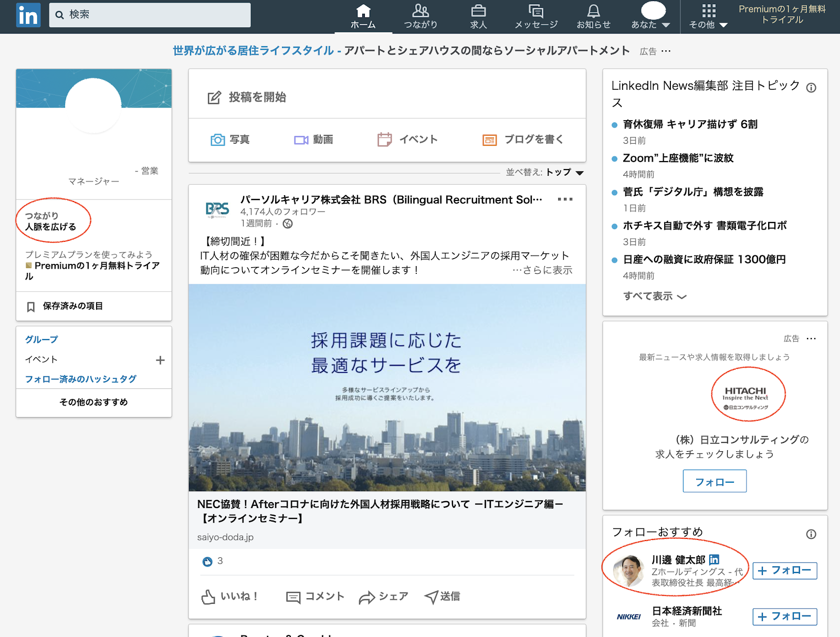Open news item Zoom"上座機能"に波紋
Viewport: 840px width, 637px height.
678,158
